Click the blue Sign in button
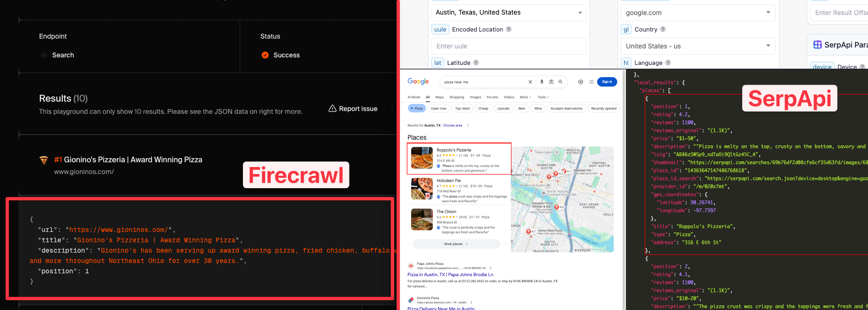The image size is (868, 310). [x=607, y=82]
